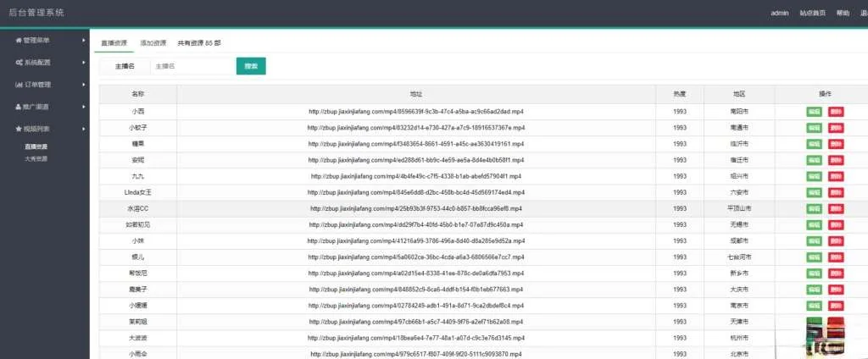Image resolution: width=868 pixels, height=359 pixels.
Task: Open the admin account link
Action: (780, 14)
